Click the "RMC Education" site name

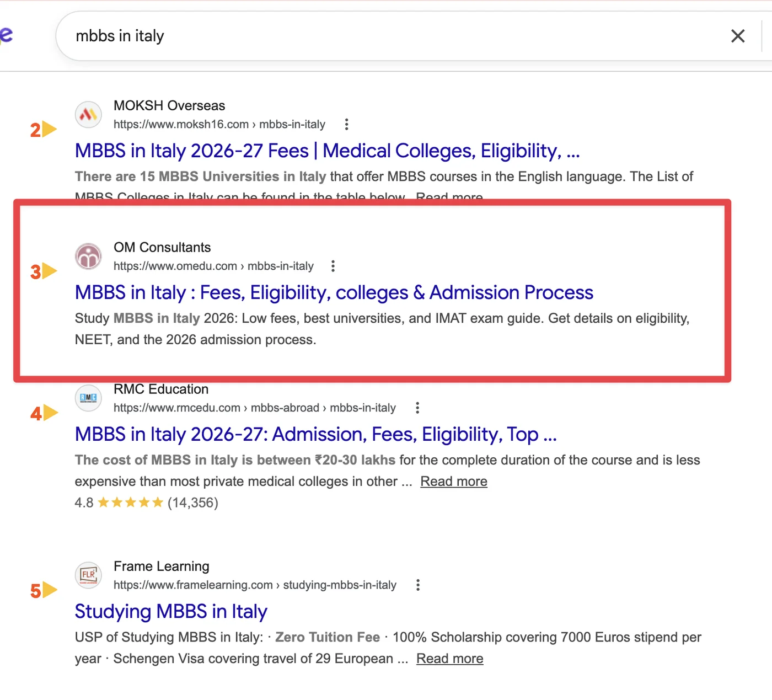coord(161,389)
